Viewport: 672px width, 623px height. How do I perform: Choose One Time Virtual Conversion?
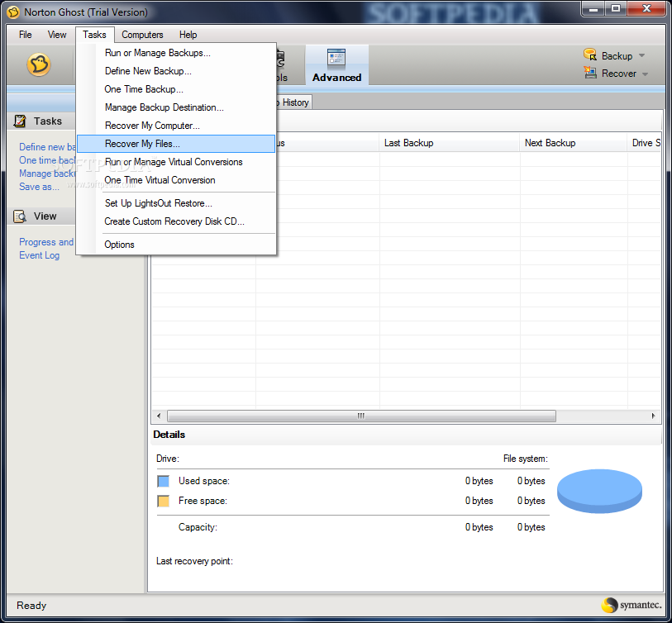pos(176,180)
